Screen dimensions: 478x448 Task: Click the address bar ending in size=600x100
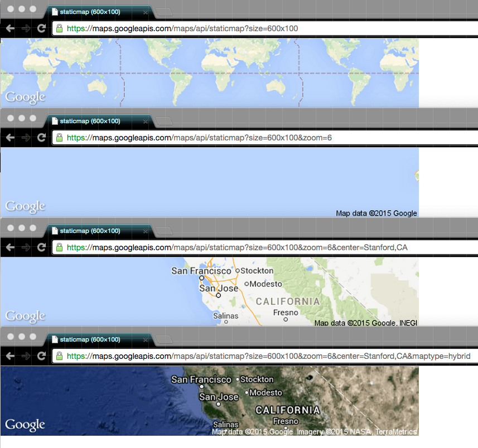coord(265,28)
